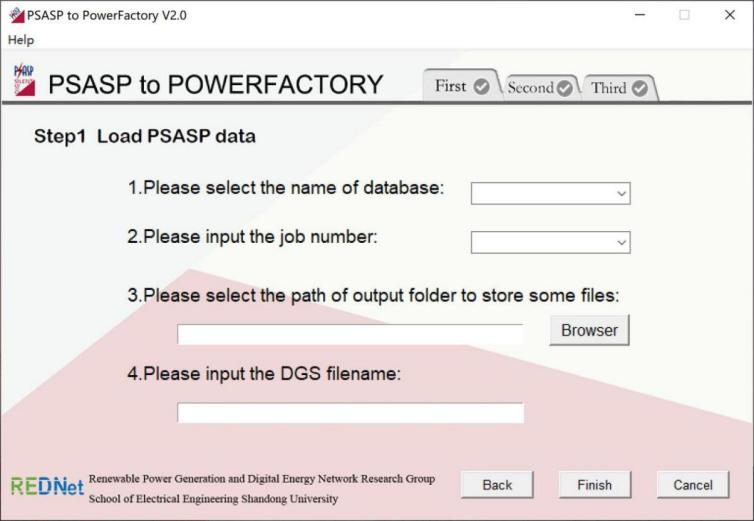Image resolution: width=754 pixels, height=521 pixels.
Task: Click the checkmark icon on the First tab
Action: tap(481, 87)
